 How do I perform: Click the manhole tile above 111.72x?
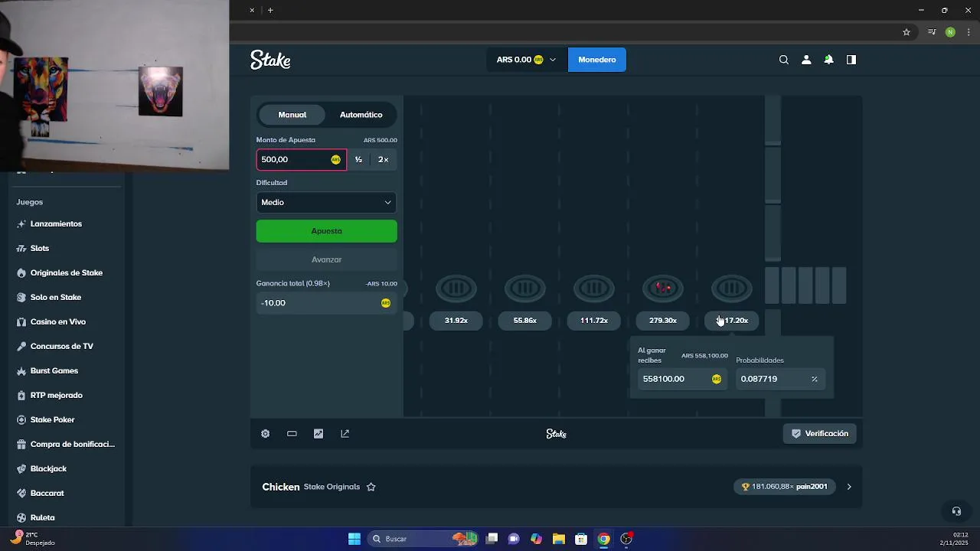594,289
